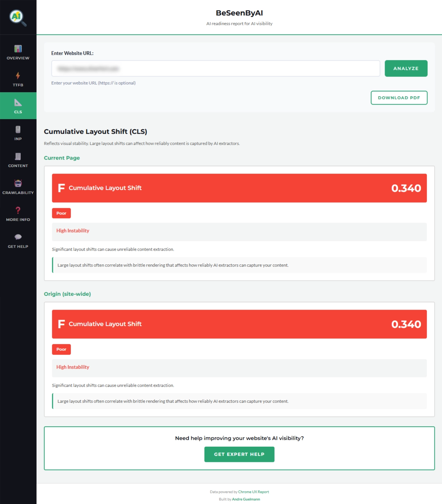Click the CLS sidebar icon

18,105
